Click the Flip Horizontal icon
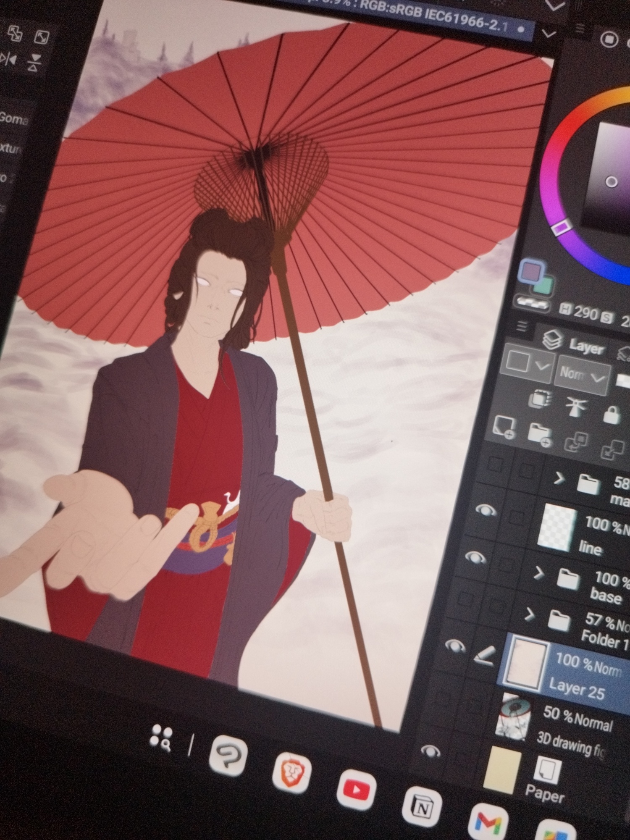Screen dimensions: 630x840 [x=8, y=59]
